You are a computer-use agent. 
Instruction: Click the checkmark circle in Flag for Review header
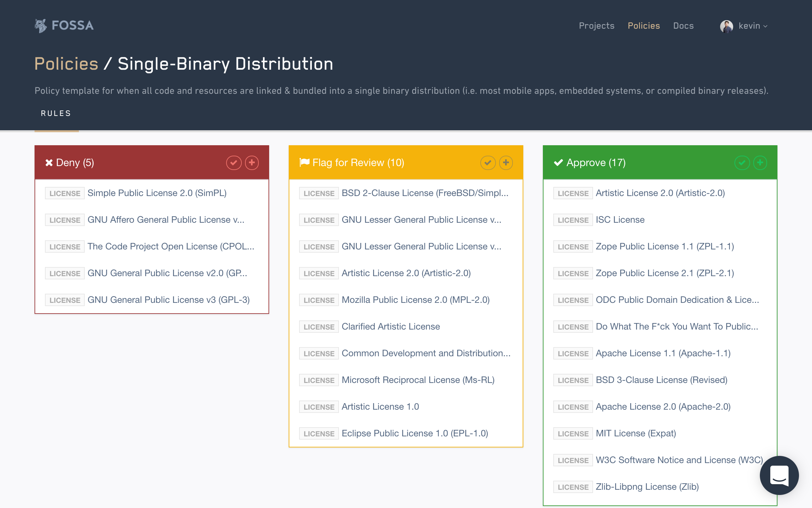pyautogui.click(x=488, y=162)
